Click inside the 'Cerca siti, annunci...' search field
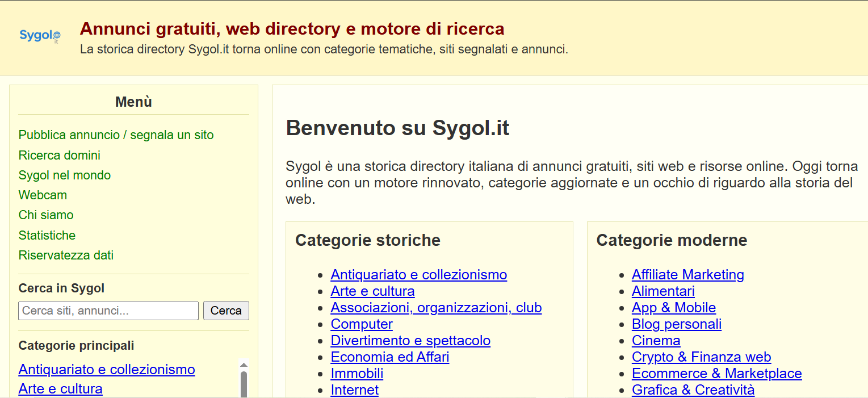Screen dimensions: 868x398 tap(108, 310)
